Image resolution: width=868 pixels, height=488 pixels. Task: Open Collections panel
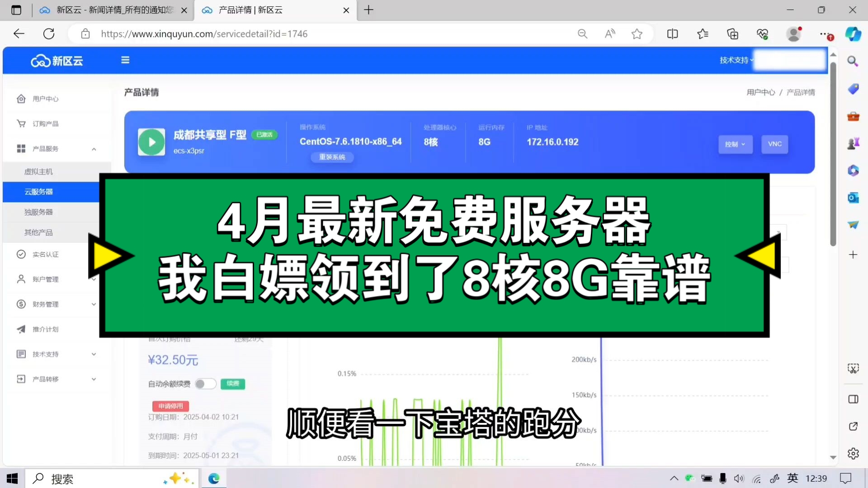click(732, 34)
